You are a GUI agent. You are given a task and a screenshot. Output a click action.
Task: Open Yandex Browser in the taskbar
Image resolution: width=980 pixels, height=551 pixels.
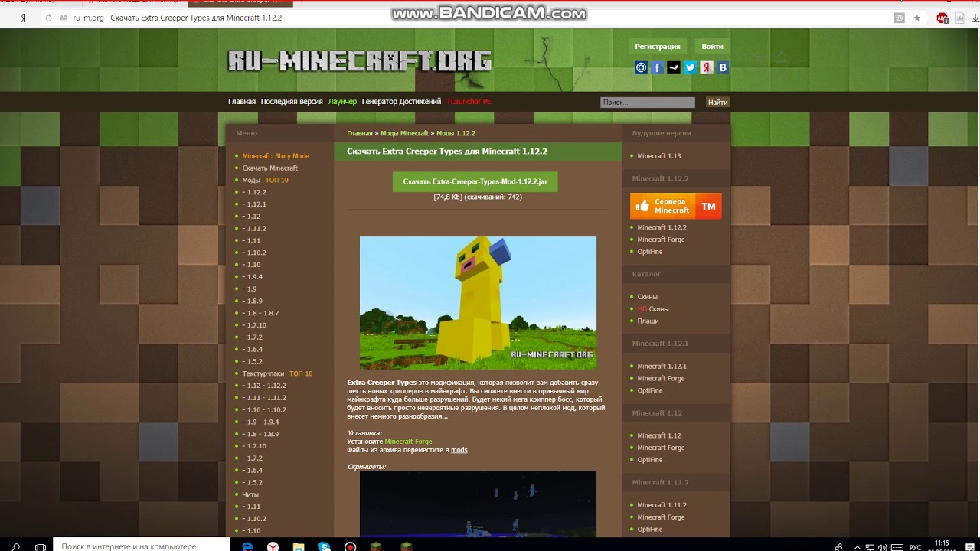click(273, 546)
